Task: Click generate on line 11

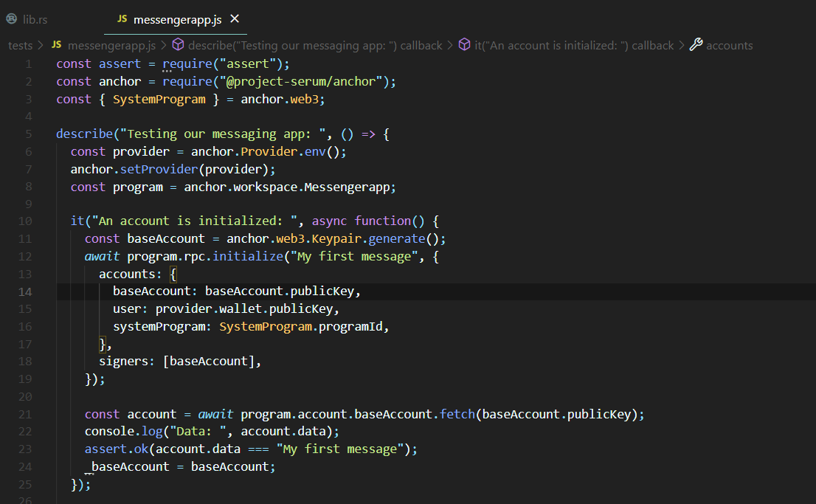Action: click(396, 239)
